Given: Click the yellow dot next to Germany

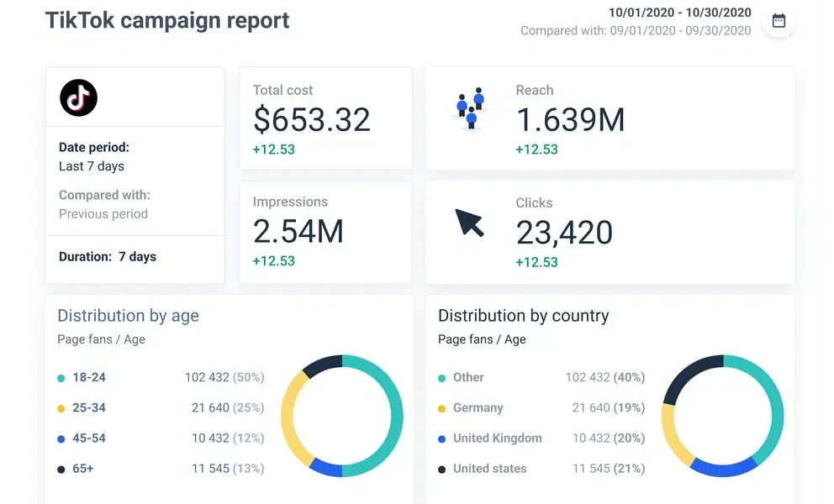Looking at the screenshot, I should click(x=441, y=407).
